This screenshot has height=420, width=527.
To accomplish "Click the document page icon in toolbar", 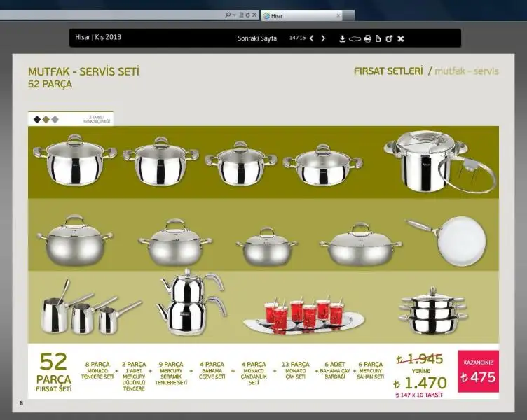I will [x=378, y=38].
